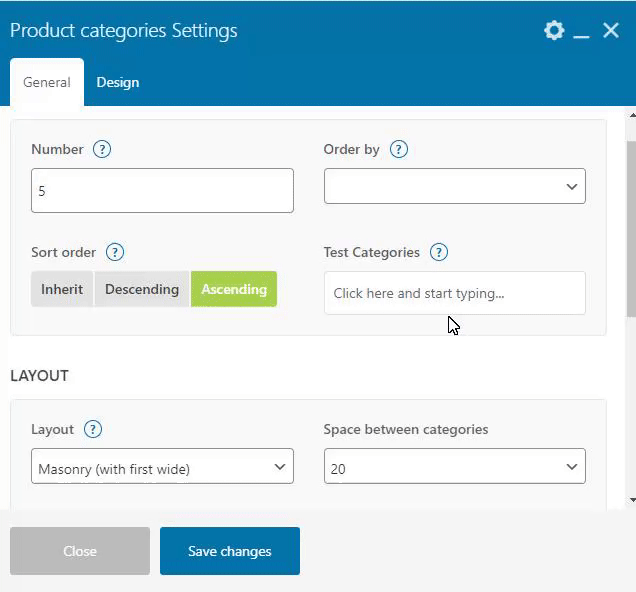Screen dimensions: 636x592
Task: Open the Order by dropdown
Action: (x=455, y=187)
